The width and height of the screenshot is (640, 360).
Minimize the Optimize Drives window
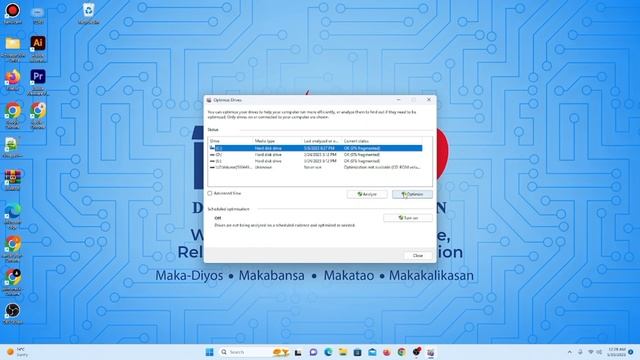pyautogui.click(x=399, y=100)
